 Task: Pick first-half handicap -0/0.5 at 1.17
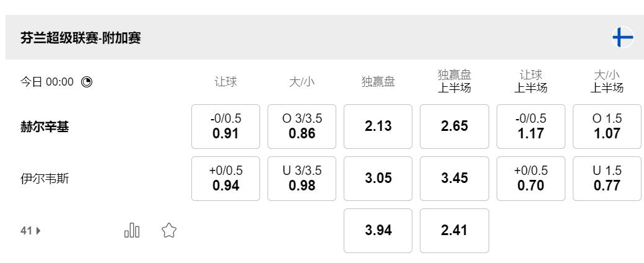click(x=531, y=127)
